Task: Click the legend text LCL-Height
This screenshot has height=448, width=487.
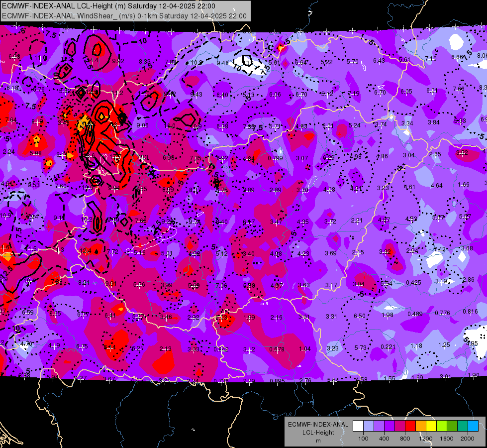Action: (x=318, y=433)
